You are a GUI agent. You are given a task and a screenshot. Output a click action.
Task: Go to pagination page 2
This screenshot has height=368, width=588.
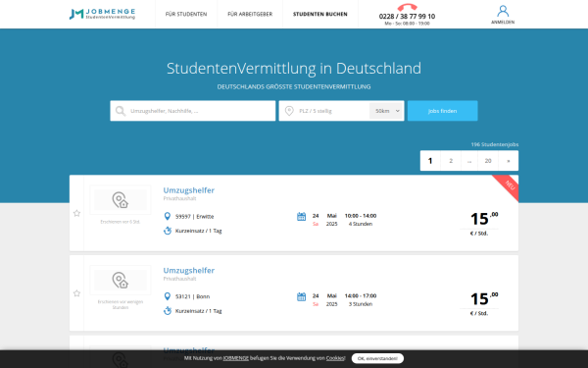451,161
